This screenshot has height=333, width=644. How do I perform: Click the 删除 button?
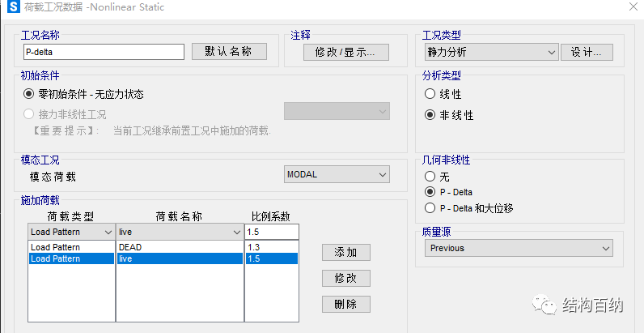(345, 304)
